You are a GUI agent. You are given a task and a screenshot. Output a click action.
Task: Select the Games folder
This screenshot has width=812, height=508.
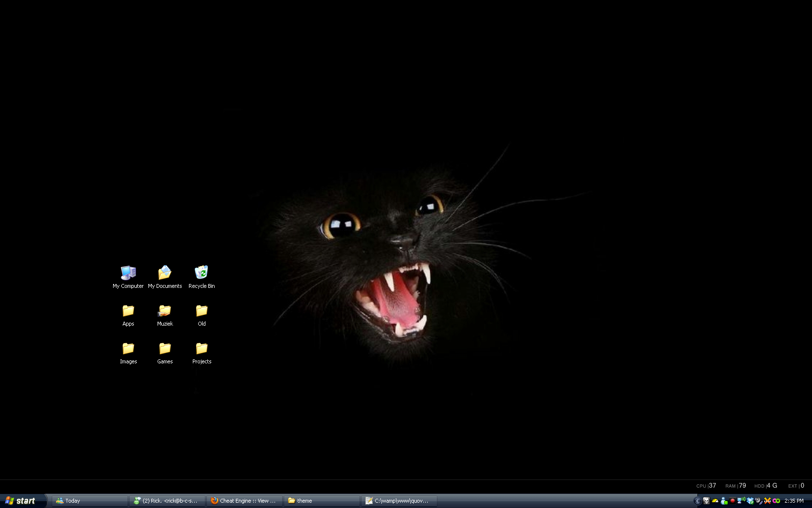[165, 353]
